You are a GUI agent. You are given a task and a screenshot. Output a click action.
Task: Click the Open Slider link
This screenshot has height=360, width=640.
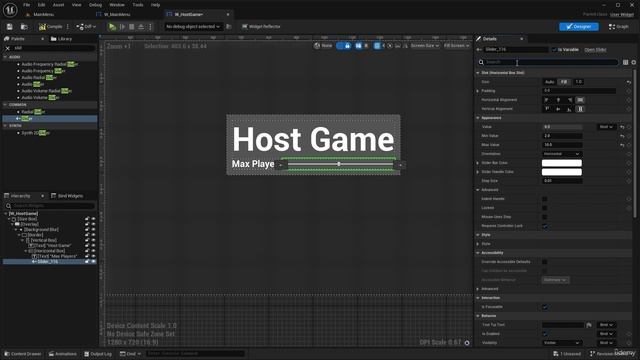pyautogui.click(x=595, y=49)
